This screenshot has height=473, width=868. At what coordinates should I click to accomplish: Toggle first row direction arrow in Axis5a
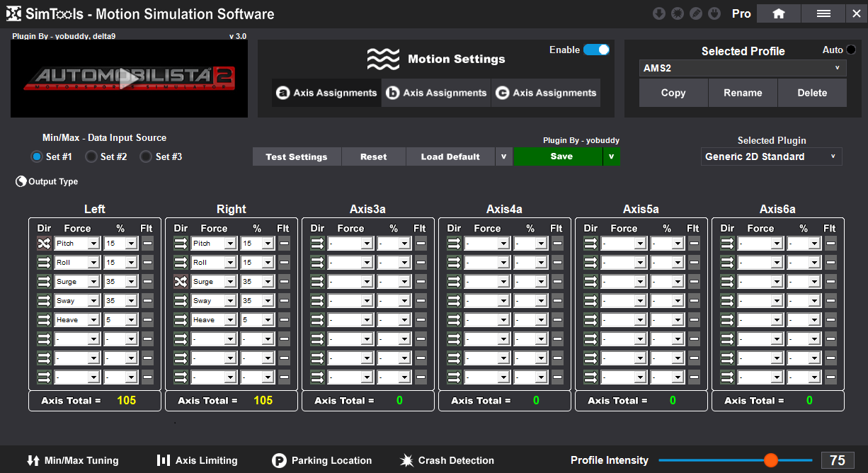590,244
